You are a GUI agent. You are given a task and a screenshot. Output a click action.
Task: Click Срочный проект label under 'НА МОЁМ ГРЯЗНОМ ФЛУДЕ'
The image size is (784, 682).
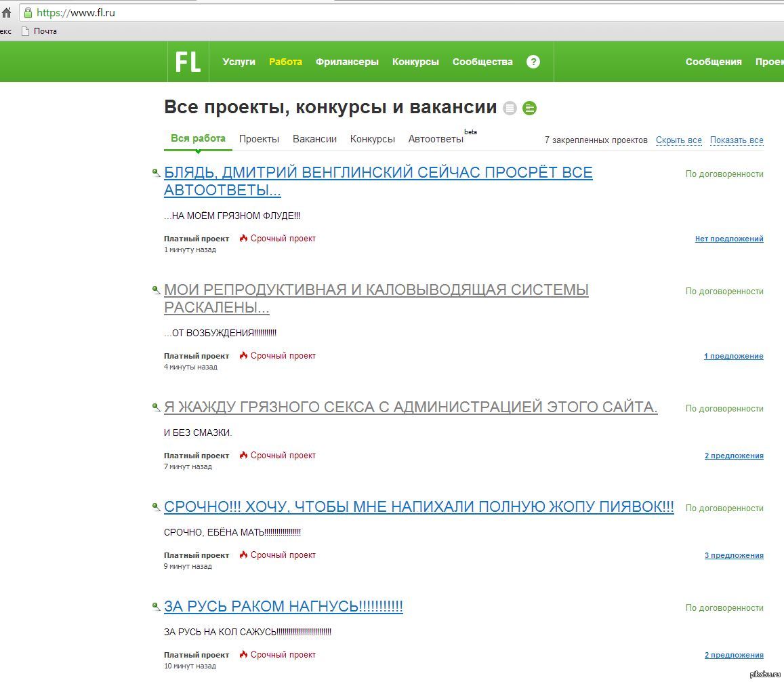(283, 238)
